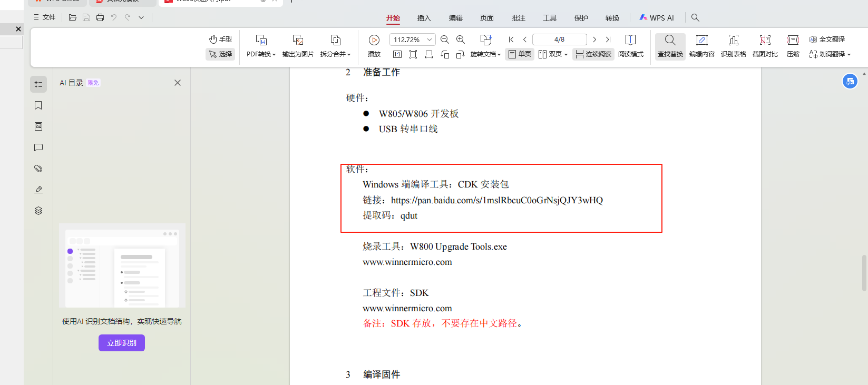Click 截图对比 screenshot compare

[x=765, y=46]
